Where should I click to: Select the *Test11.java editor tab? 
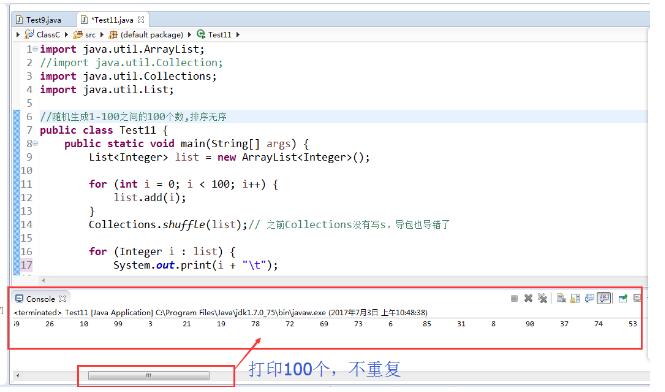(112, 20)
